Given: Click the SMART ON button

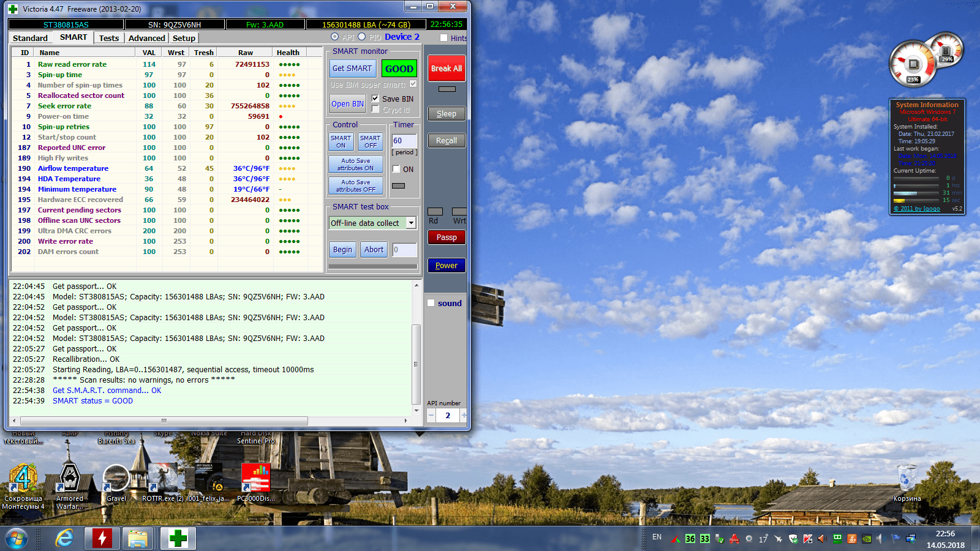Looking at the screenshot, I should (341, 142).
